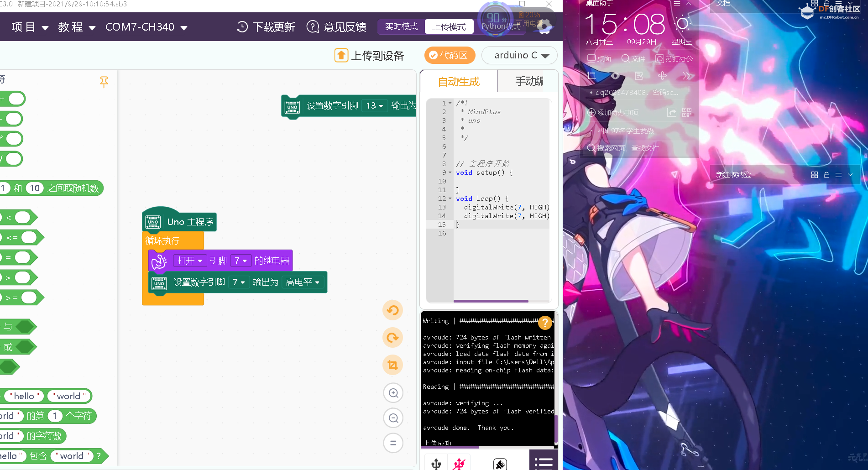Open the settings gear in top toolbar
This screenshot has width=868, height=470.
point(544,27)
